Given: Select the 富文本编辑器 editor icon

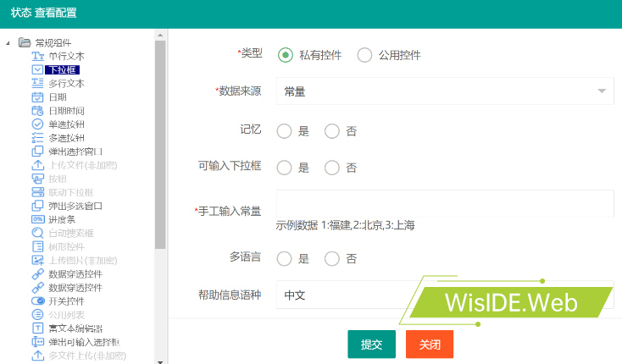Looking at the screenshot, I should click(37, 328).
